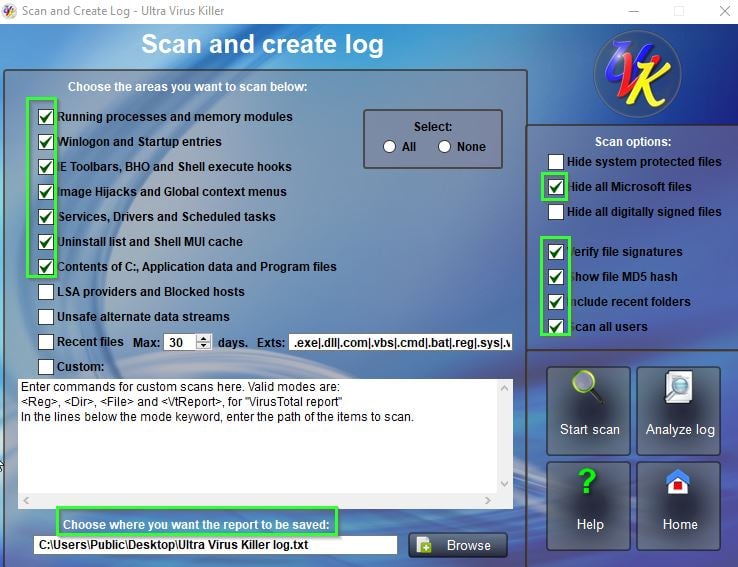Uncheck Show file MD5 hash

(x=556, y=277)
